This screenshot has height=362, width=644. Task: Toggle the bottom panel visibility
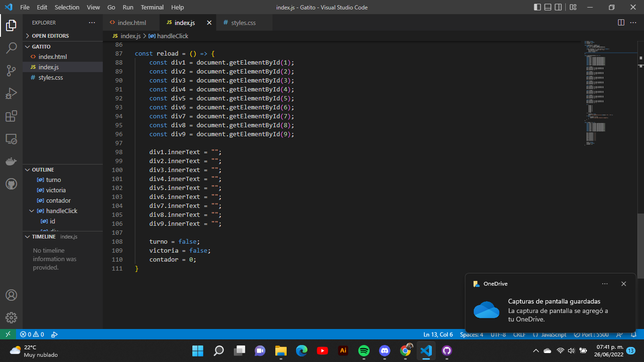coord(548,7)
